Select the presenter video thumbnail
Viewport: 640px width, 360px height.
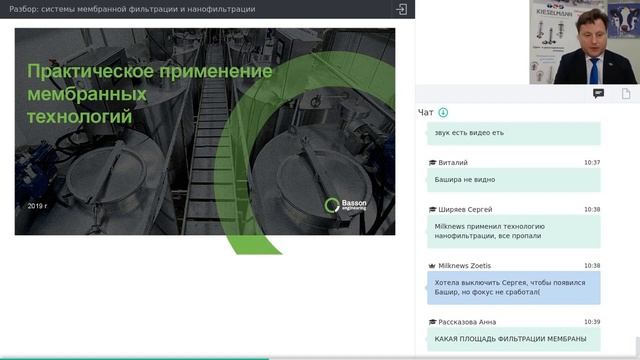tap(584, 42)
